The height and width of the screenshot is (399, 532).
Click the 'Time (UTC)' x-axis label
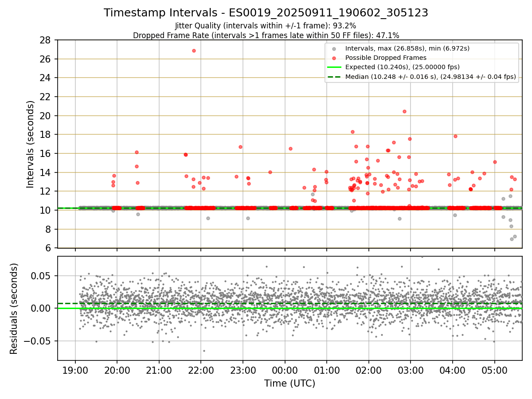coord(290,383)
